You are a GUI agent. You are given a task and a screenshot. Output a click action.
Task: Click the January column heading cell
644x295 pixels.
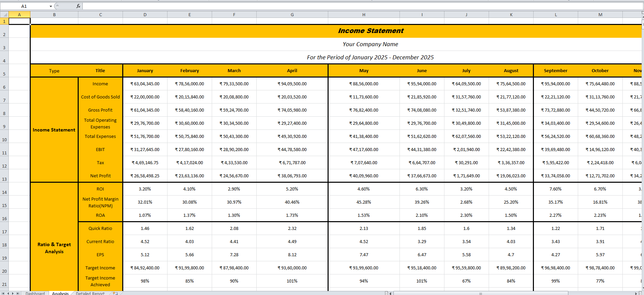pyautogui.click(x=145, y=70)
